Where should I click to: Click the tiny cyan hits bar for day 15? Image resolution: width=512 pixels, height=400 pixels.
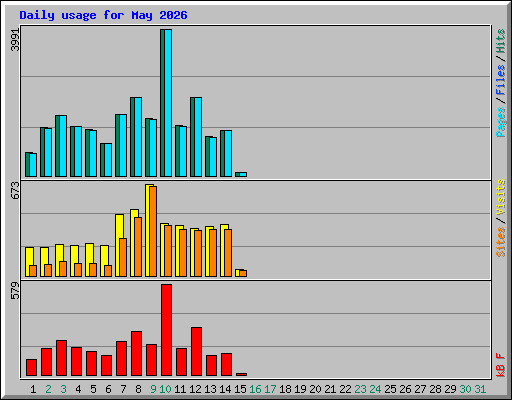[x=243, y=174]
